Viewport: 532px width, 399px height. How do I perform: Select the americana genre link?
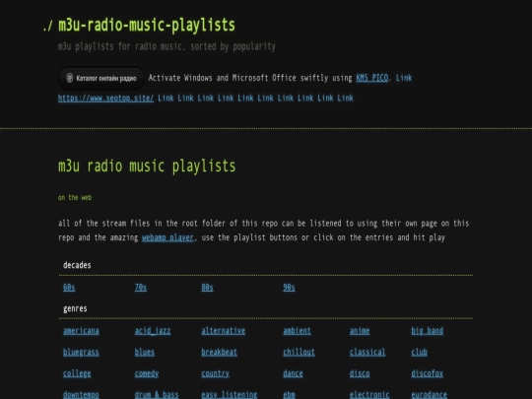81,331
